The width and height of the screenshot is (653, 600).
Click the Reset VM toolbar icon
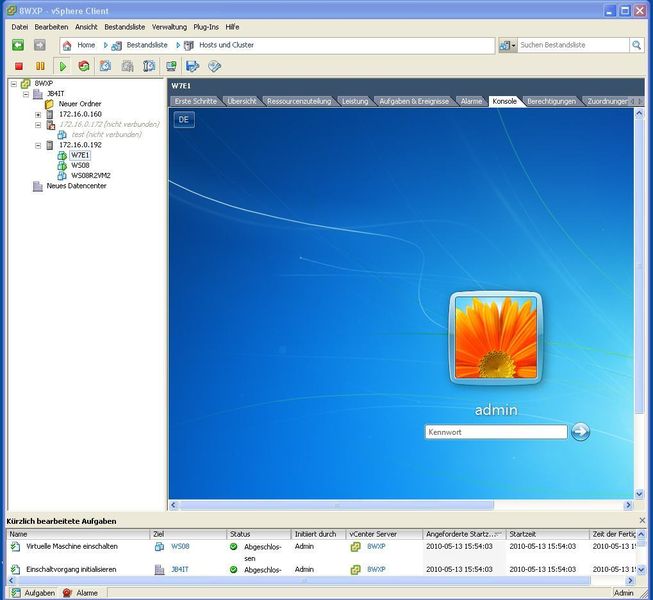84,66
